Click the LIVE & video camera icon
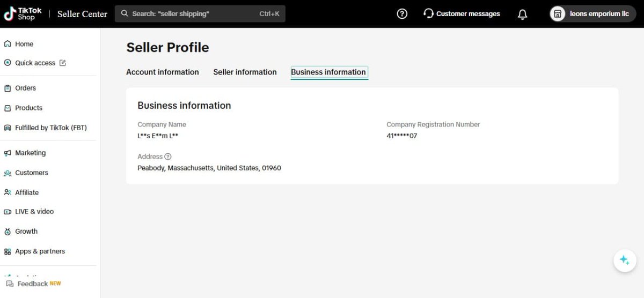The width and height of the screenshot is (644, 298). click(x=8, y=212)
